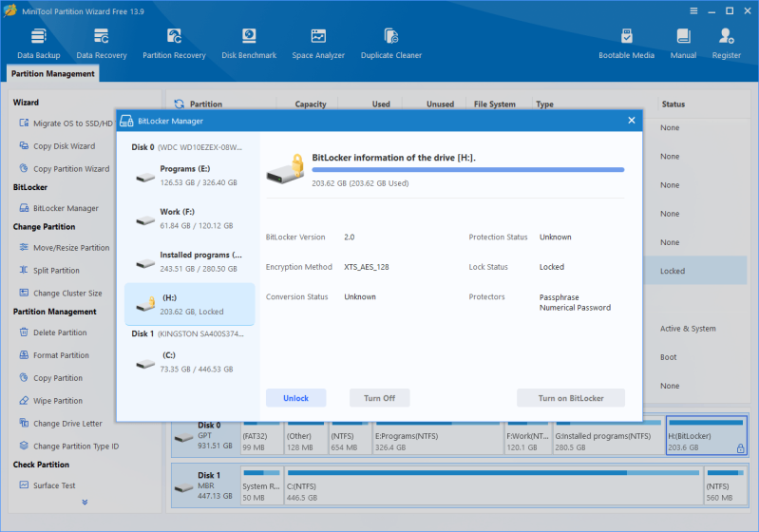Launch Data Recovery from toolbar
759x532 pixels.
[101, 44]
